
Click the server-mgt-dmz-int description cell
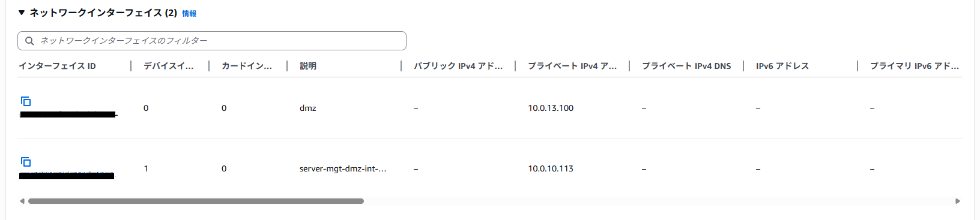(343, 168)
